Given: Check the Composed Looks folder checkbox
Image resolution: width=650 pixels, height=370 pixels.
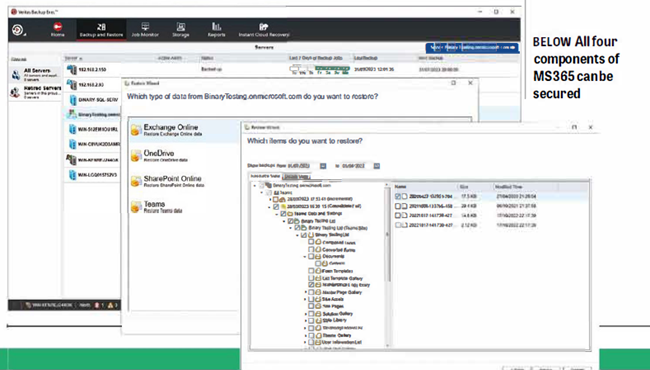Looking at the screenshot, I should 311,242.
